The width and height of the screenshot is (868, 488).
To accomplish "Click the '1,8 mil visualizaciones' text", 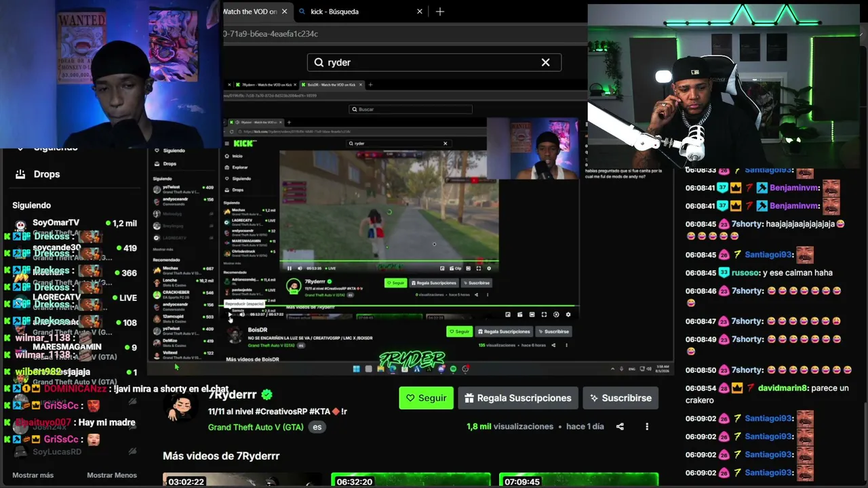I will click(510, 427).
